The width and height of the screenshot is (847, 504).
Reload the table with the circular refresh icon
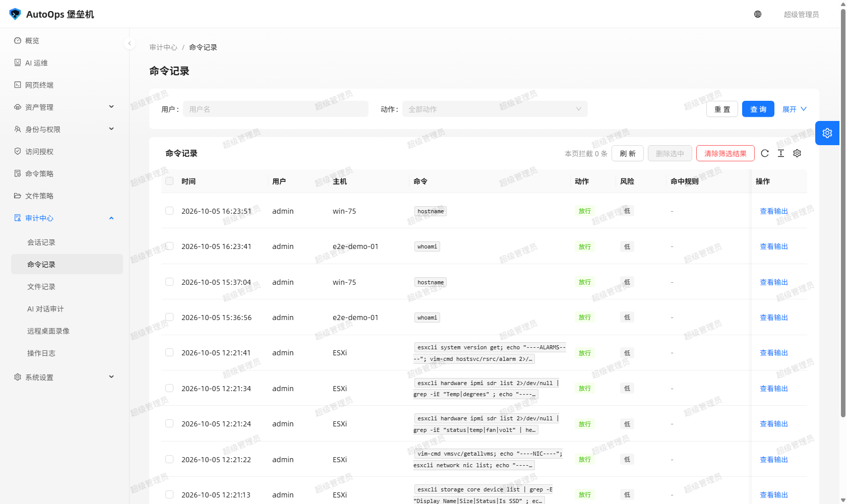pos(765,153)
